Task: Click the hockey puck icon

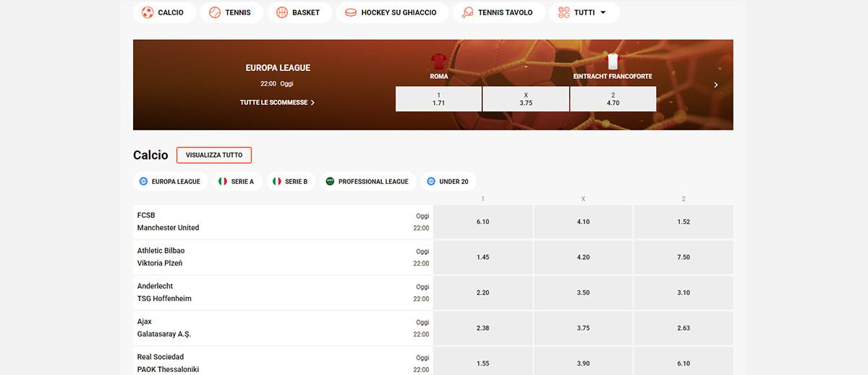Action: (x=351, y=12)
